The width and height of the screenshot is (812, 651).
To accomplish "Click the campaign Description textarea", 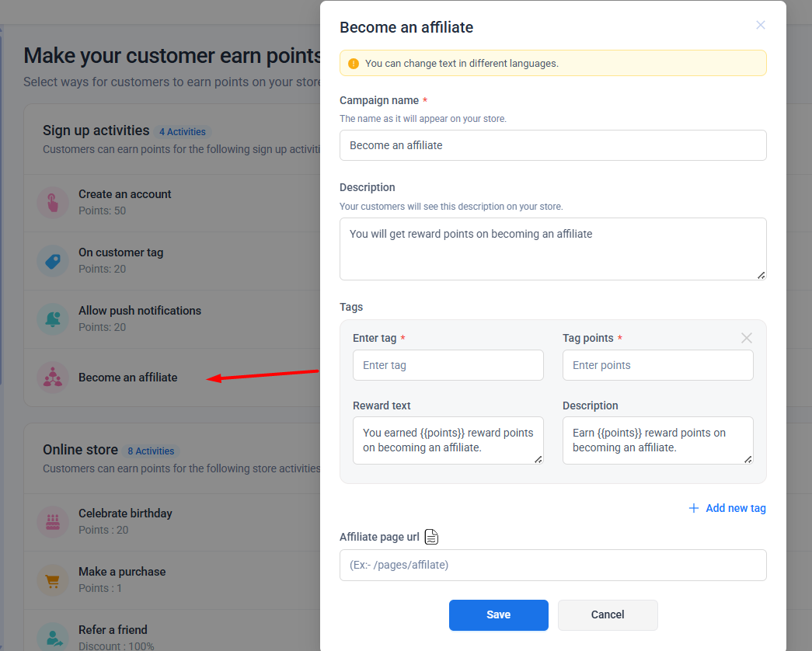I will (x=552, y=249).
